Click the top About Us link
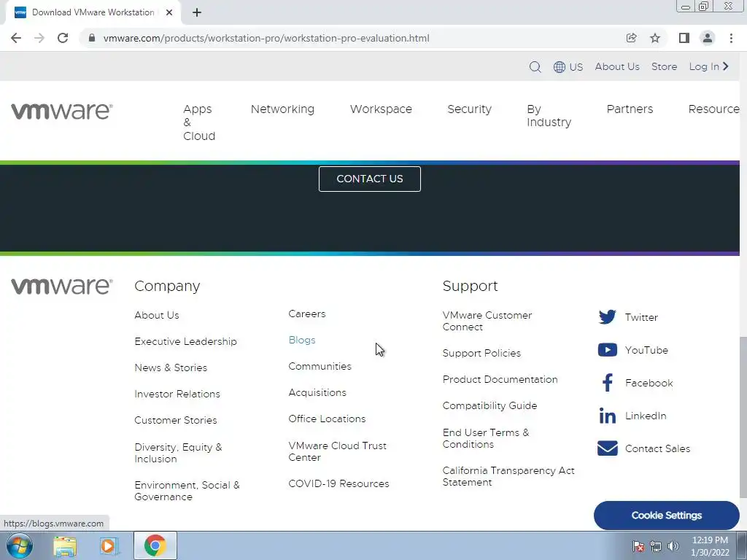747x560 pixels. point(617,66)
